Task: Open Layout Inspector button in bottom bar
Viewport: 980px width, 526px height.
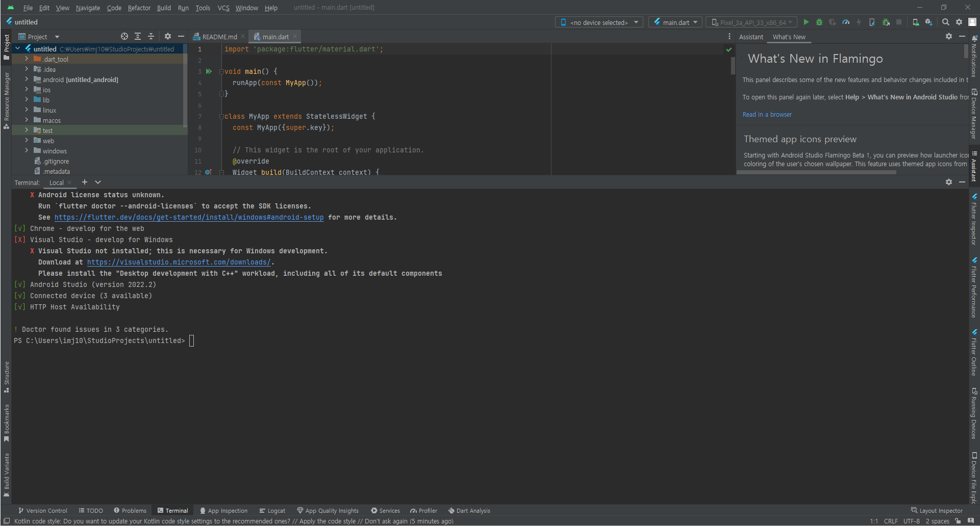Action: (937, 510)
